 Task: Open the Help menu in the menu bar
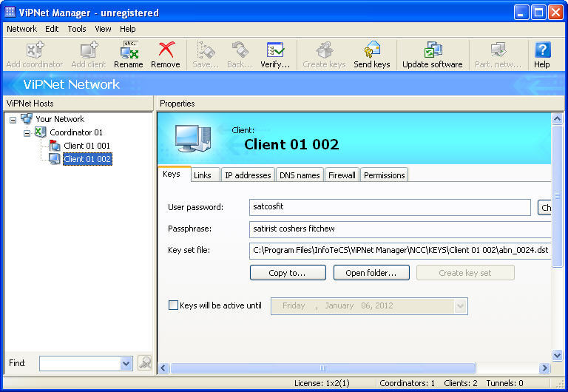point(127,29)
